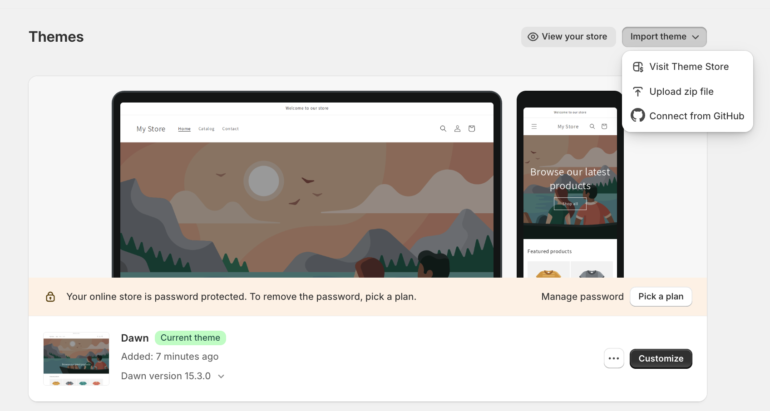Expand the Dawn version 15.3.0 chevron
The image size is (770, 411).
[x=221, y=377]
